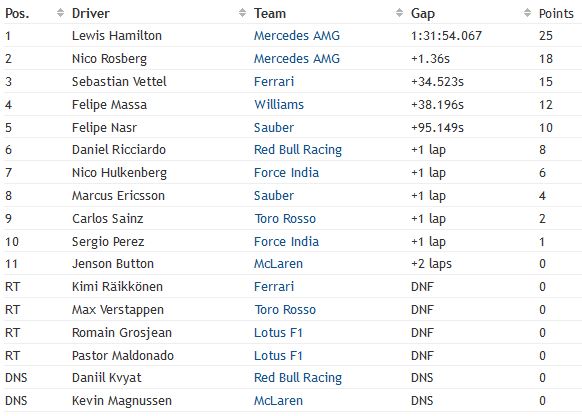
Task: Open Sauber link in Felipe Nasr row
Action: 274,128
